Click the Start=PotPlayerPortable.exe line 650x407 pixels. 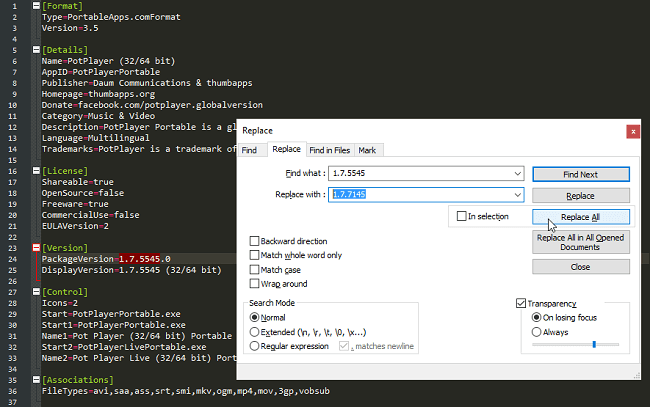pyautogui.click(x=111, y=314)
